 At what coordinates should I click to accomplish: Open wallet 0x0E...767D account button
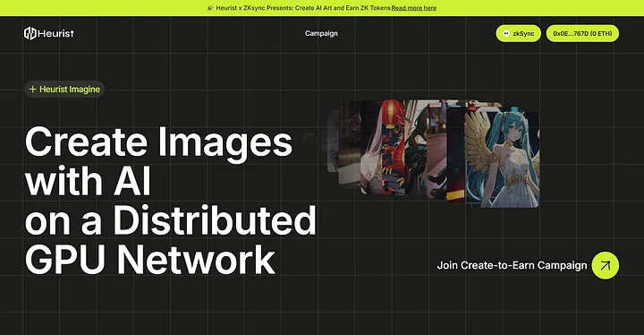[582, 34]
